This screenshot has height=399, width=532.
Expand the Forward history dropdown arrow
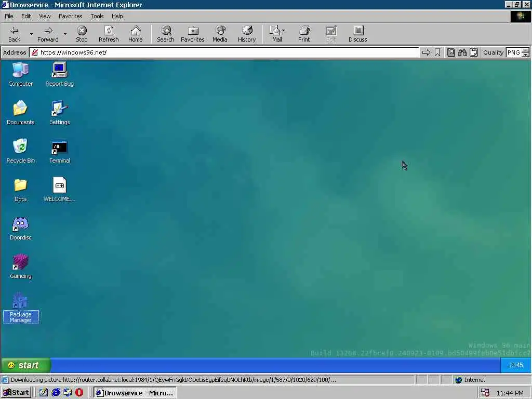pos(65,34)
